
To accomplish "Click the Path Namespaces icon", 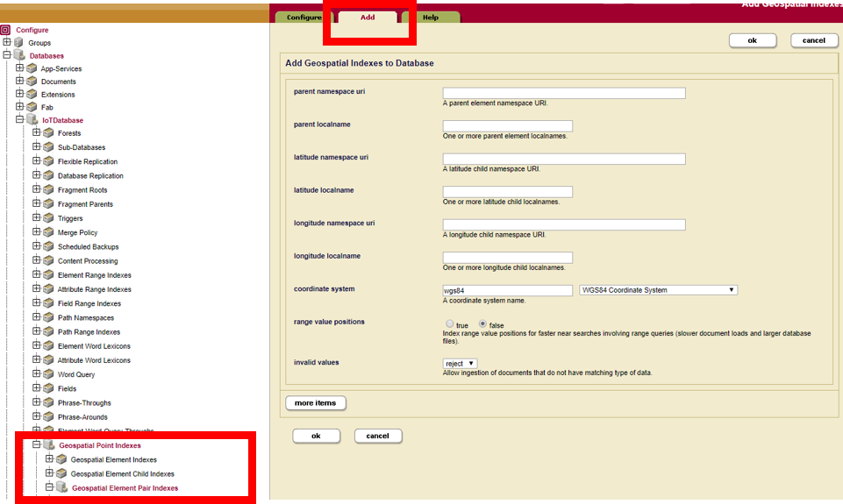I will click(x=49, y=317).
